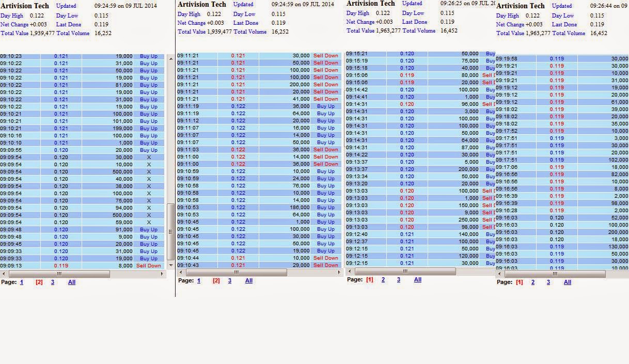Select the 59,000 X-marked trade row
Image resolution: width=629 pixels, height=364 pixels.
[82, 223]
